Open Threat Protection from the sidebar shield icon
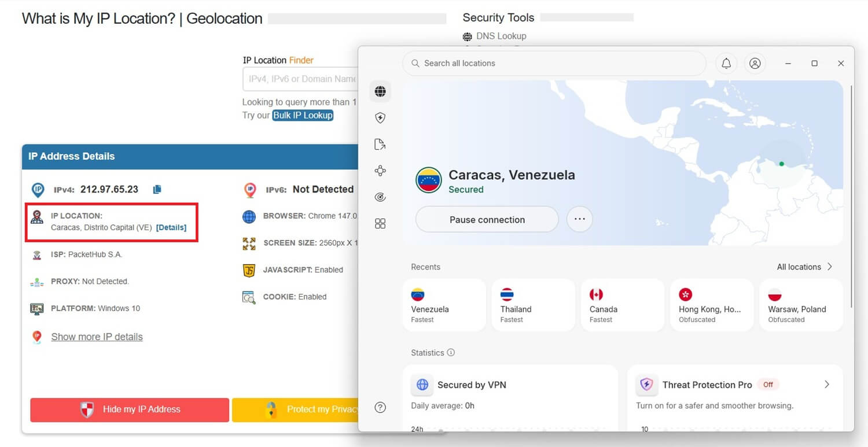 (x=380, y=117)
